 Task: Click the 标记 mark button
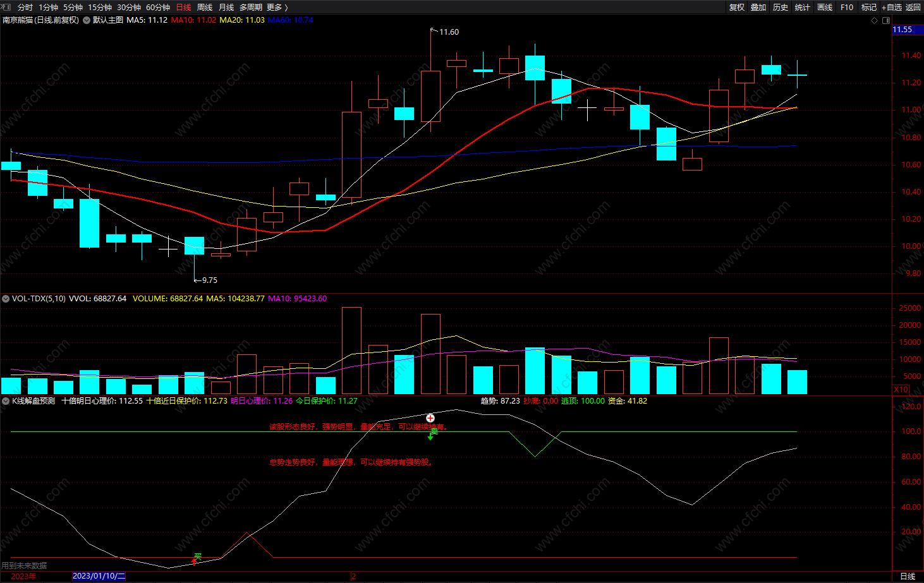pos(869,7)
